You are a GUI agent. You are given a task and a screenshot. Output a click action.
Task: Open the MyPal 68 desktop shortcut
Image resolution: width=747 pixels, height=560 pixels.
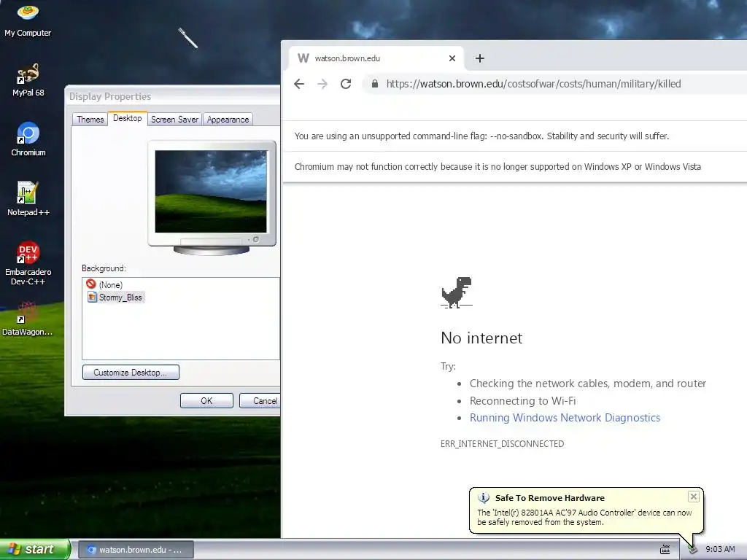click(28, 80)
